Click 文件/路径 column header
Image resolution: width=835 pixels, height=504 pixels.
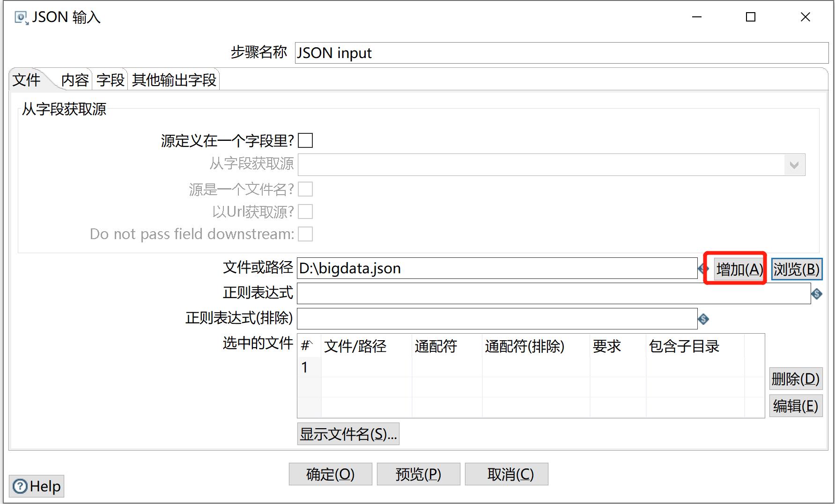coord(367,346)
